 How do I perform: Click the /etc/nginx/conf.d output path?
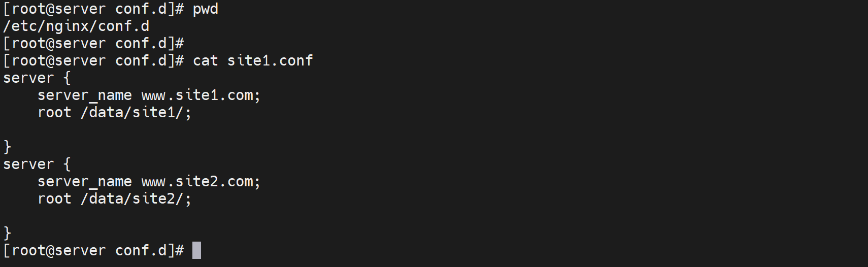[x=76, y=26]
